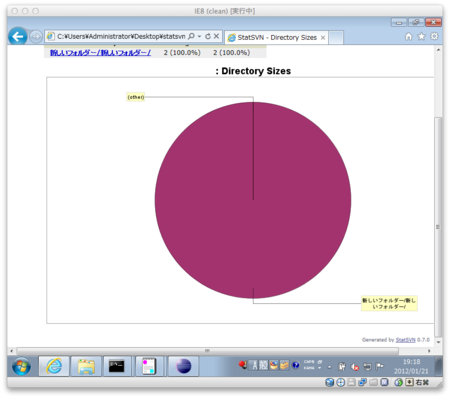Click the horizontal scrollbar right arrow
The width and height of the screenshot is (450, 398).
click(x=429, y=350)
